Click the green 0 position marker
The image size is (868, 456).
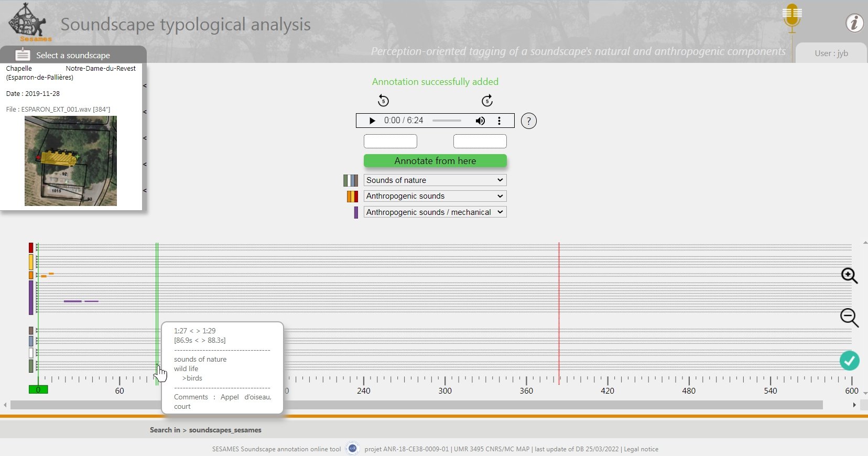click(38, 389)
